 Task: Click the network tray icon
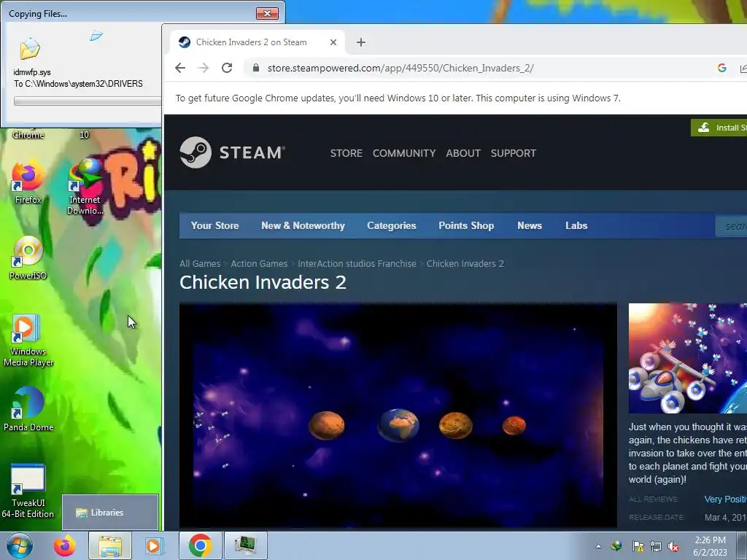pos(656,547)
